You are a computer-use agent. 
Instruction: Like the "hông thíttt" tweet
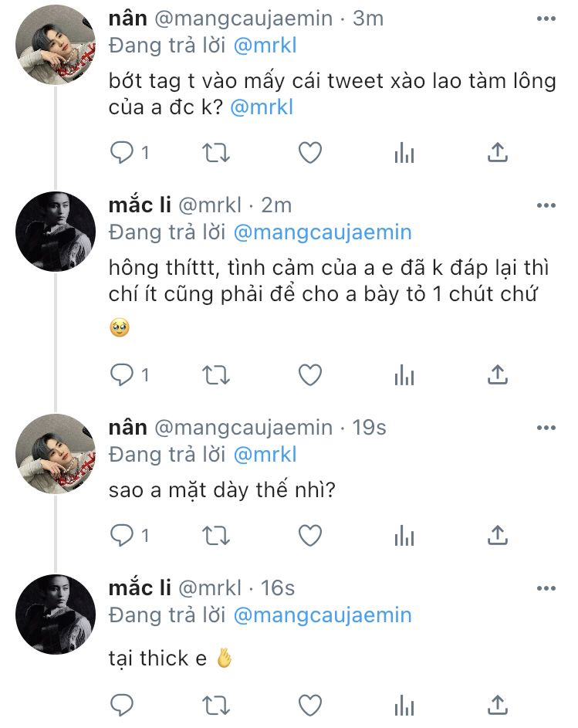coord(309,375)
